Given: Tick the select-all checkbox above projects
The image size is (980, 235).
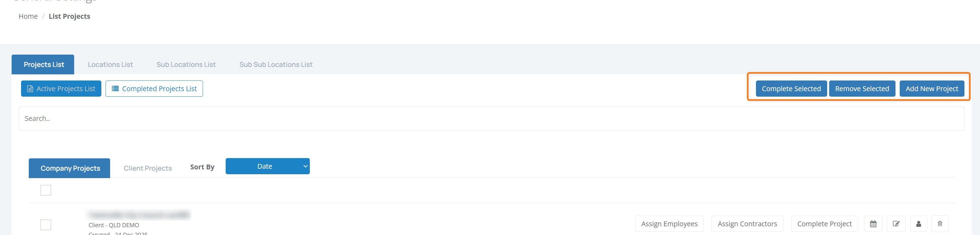Looking at the screenshot, I should 46,190.
